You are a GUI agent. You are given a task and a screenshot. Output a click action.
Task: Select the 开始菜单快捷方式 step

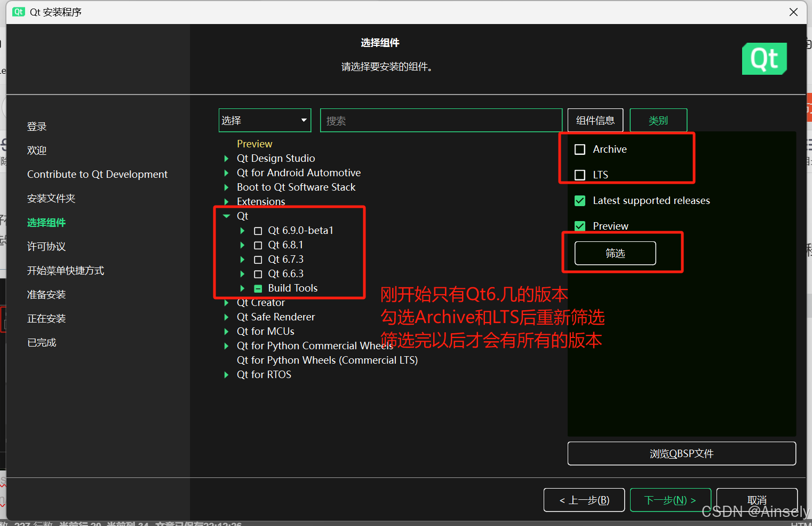tap(66, 271)
